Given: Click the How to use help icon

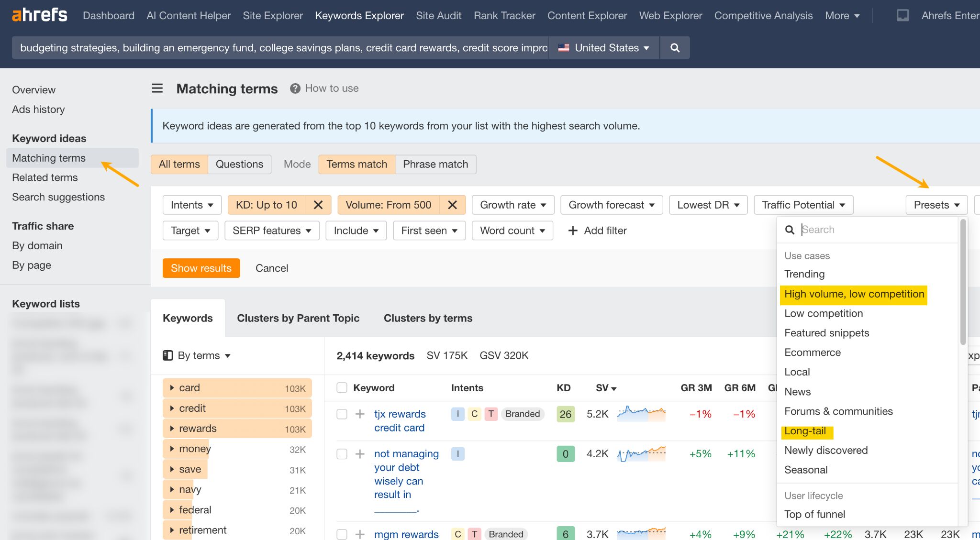Looking at the screenshot, I should [295, 88].
